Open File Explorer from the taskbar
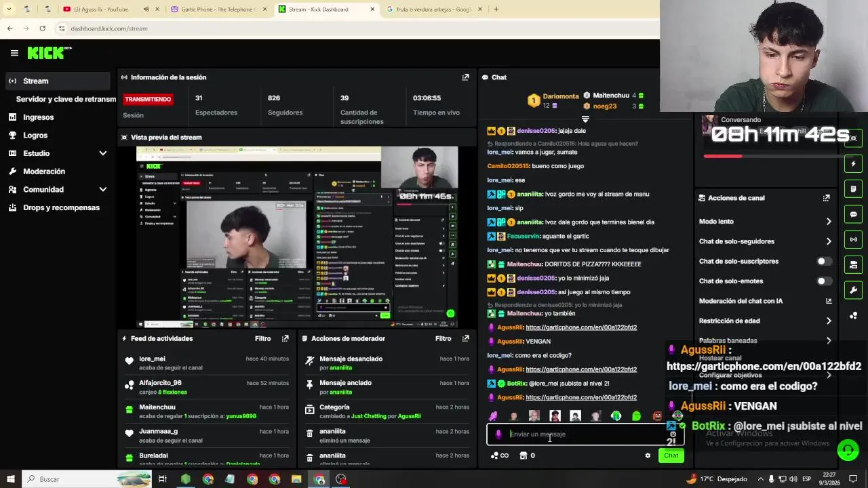 tap(296, 479)
